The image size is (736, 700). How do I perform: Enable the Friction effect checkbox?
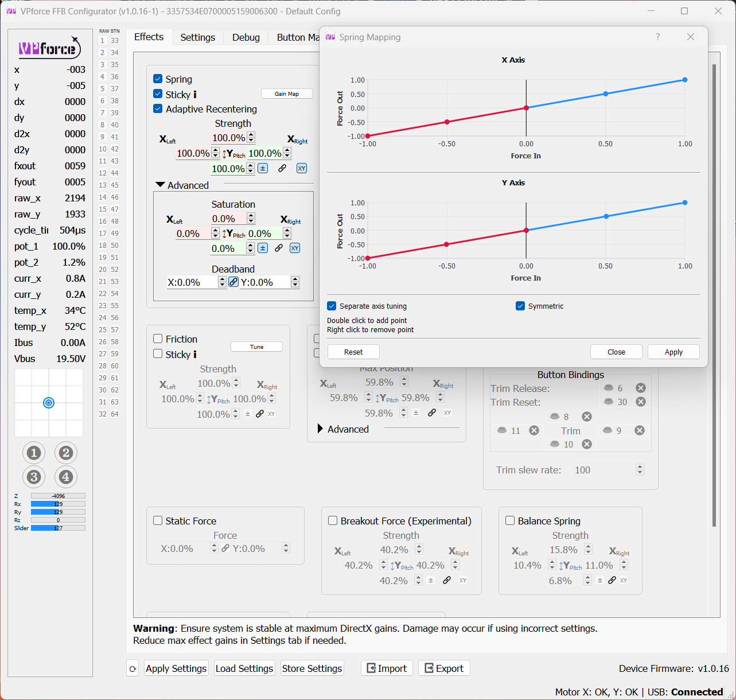tap(158, 339)
